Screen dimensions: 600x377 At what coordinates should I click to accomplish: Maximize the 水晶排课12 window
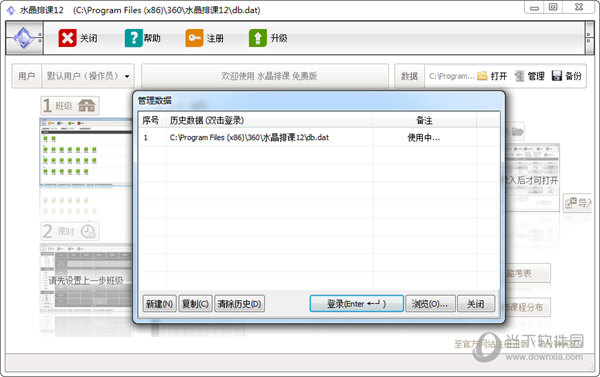[553, 8]
